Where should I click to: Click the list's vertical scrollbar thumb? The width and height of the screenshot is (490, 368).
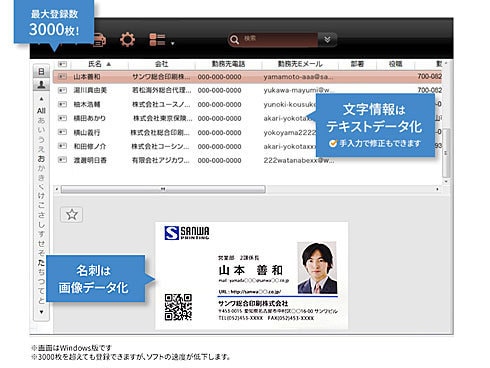click(446, 153)
